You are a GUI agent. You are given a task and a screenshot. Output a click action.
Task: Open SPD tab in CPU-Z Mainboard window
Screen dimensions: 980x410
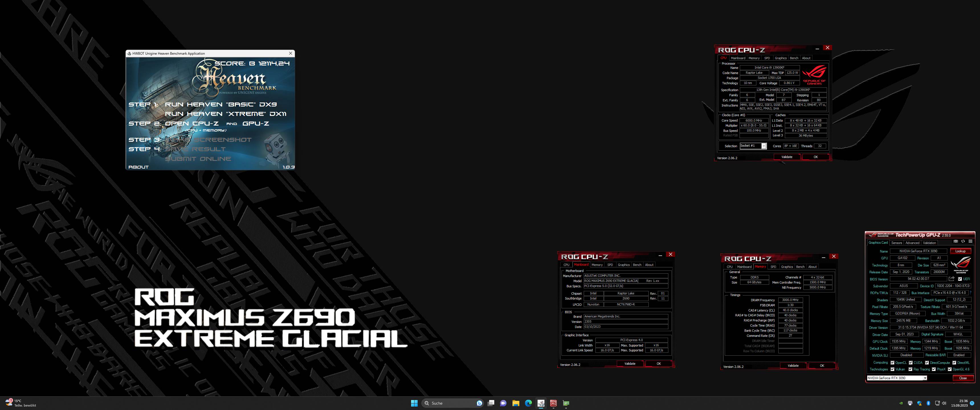click(610, 265)
